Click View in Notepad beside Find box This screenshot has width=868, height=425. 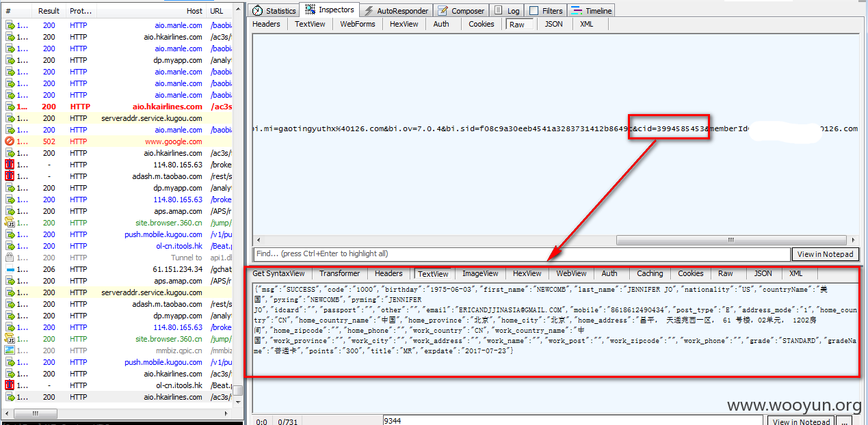[x=826, y=254]
